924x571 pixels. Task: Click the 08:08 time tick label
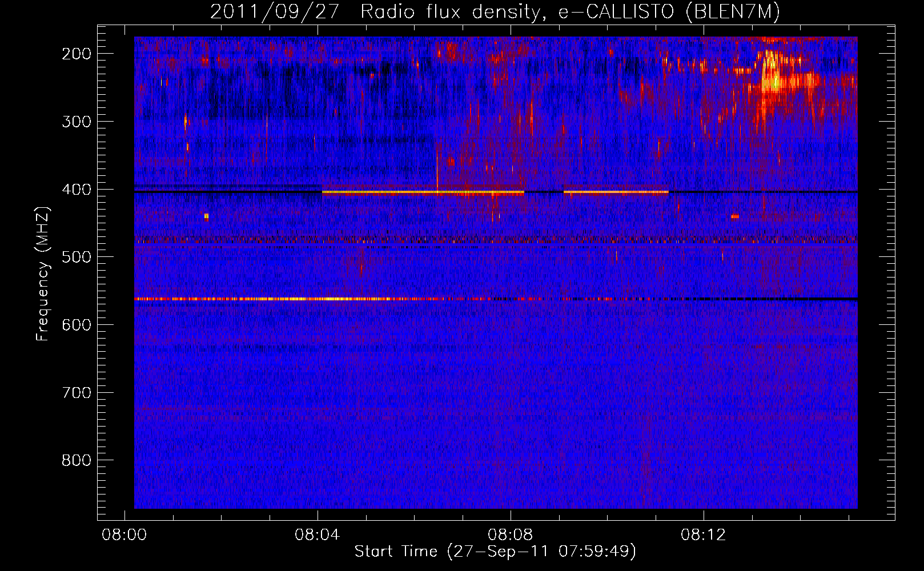tap(510, 535)
